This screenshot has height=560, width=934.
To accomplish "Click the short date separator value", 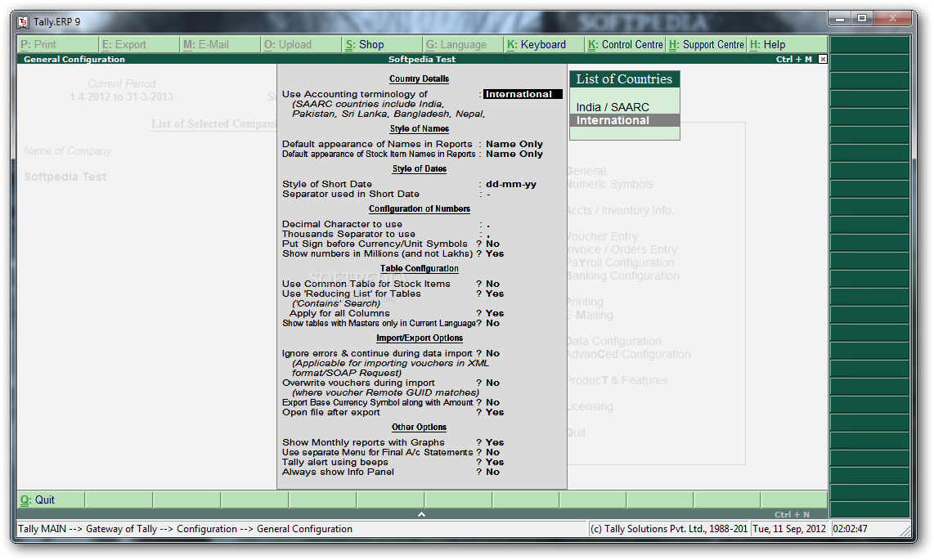I will 488,194.
